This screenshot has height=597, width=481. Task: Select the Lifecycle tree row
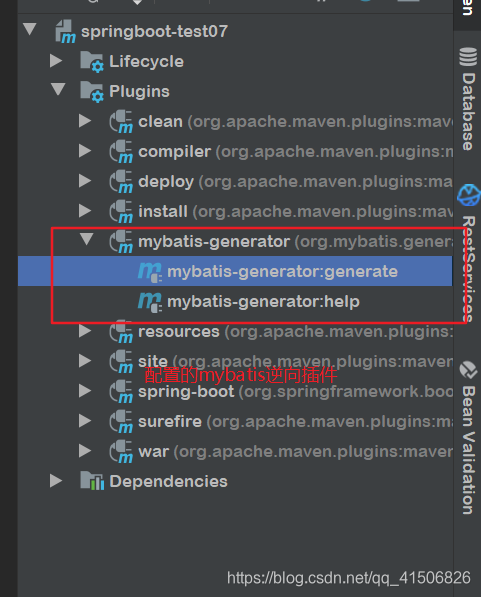[x=236, y=62]
